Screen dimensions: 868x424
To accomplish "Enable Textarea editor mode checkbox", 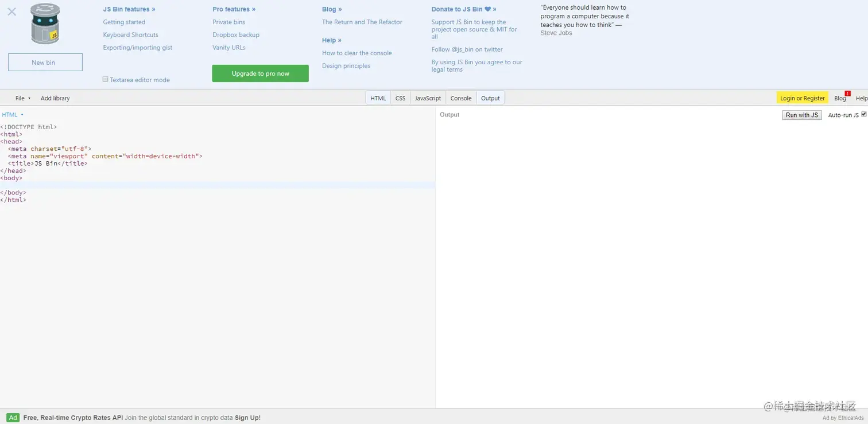I will tap(106, 79).
